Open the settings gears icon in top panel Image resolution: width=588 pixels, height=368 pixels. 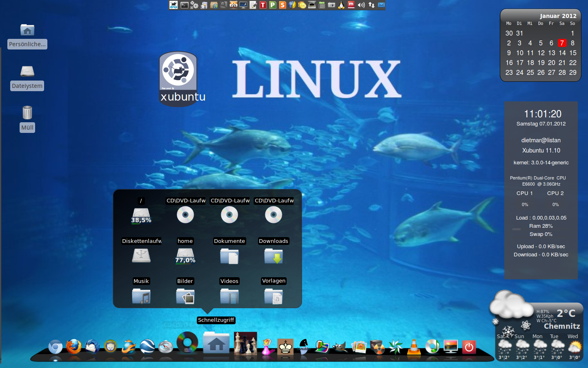click(x=194, y=5)
